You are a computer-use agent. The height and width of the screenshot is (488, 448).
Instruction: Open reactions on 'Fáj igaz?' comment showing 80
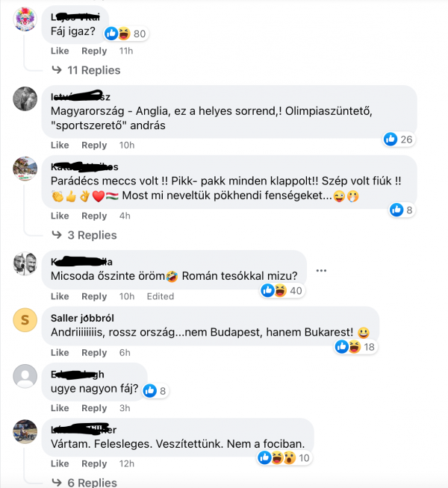point(126,34)
